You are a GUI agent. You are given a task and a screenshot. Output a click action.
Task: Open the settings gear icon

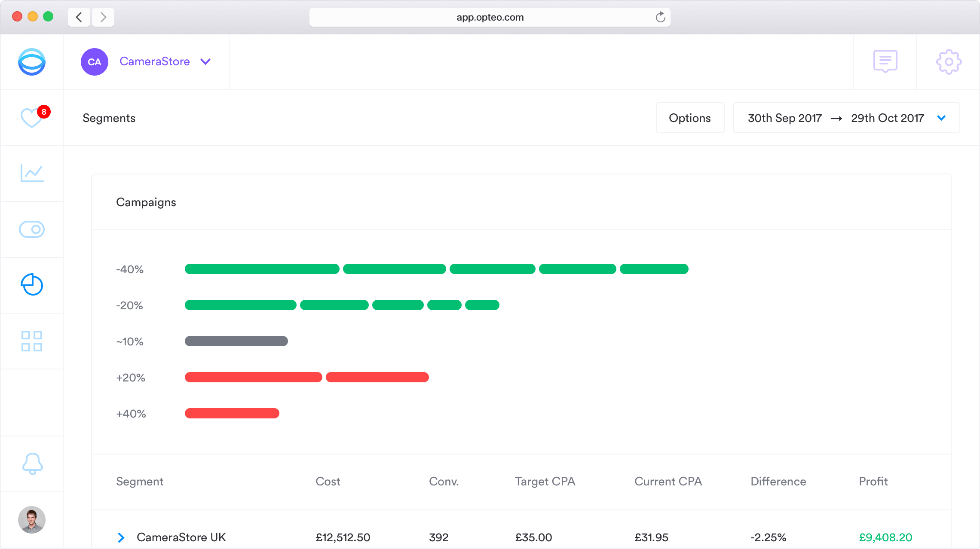coord(949,62)
